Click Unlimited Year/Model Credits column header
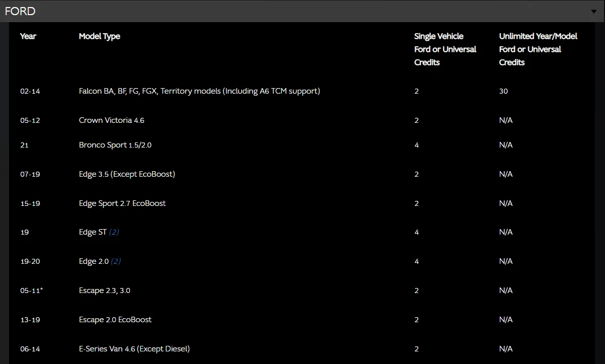The width and height of the screenshot is (605, 364). [538, 49]
